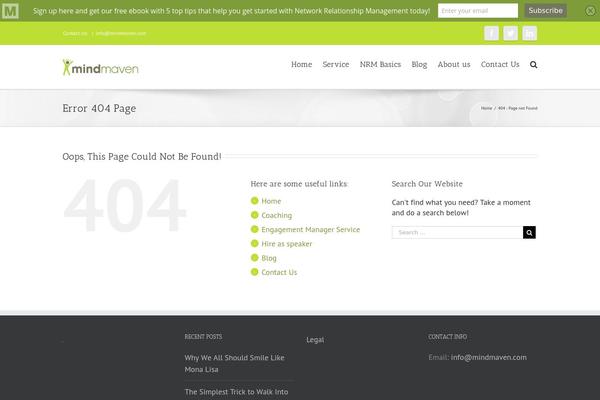Click 'Oops, This Page Could Not Be Found!' heading
Image resolution: width=600 pixels, height=400 pixels.
tap(142, 157)
